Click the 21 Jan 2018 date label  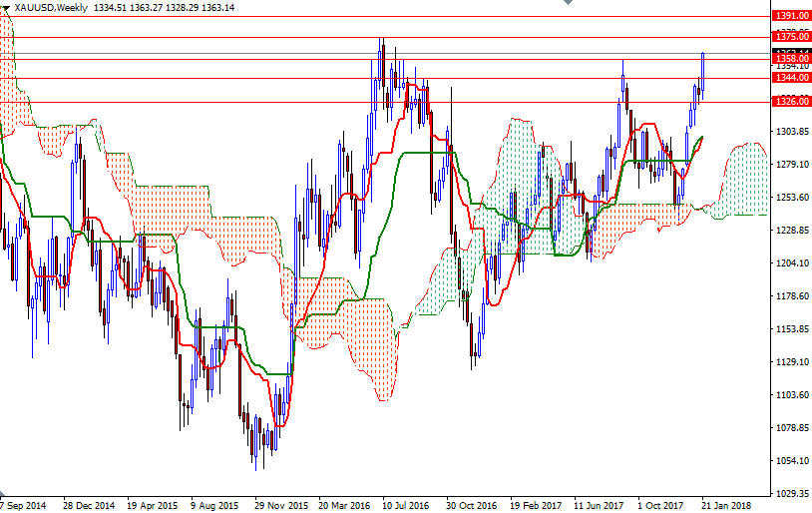click(725, 505)
